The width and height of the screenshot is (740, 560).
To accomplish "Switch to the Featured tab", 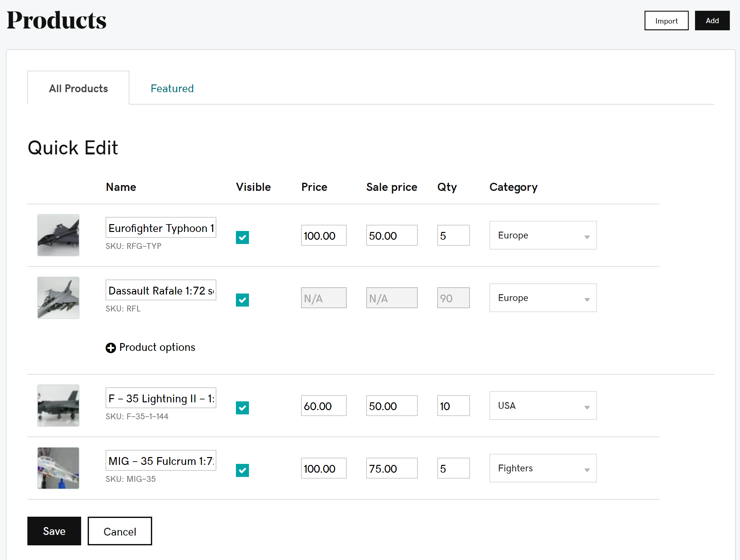I will [x=172, y=88].
